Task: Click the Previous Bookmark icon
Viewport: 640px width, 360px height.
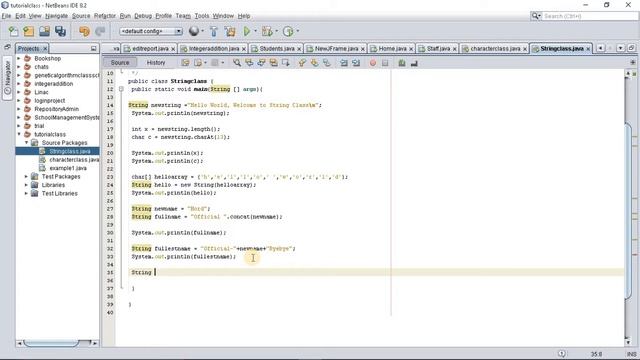Action: click(x=302, y=63)
